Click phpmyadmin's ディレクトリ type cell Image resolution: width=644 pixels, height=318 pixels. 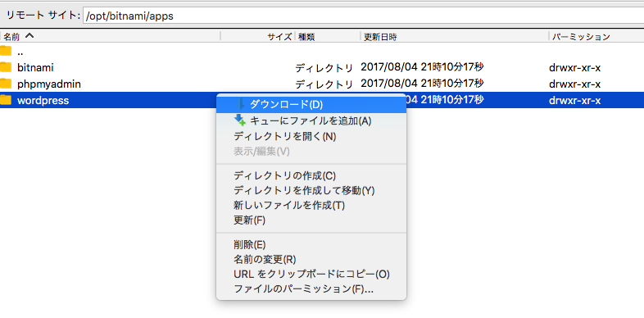coord(324,84)
